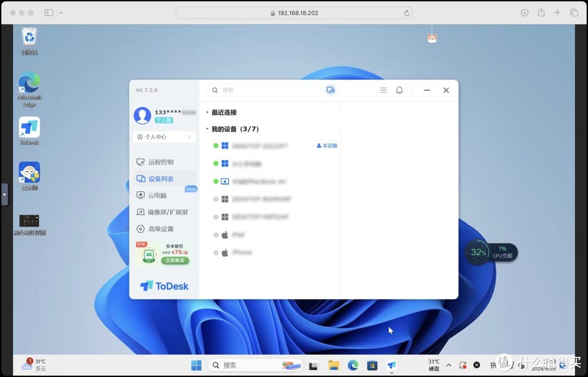Click the add device icon beside search
This screenshot has height=377, width=588.
click(x=330, y=90)
